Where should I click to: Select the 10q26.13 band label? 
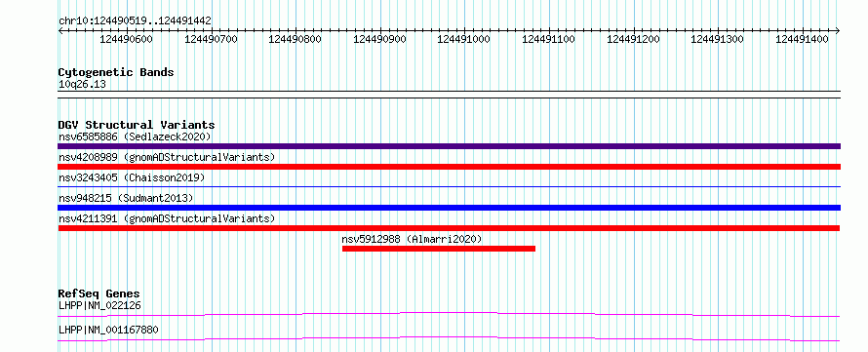click(x=82, y=85)
